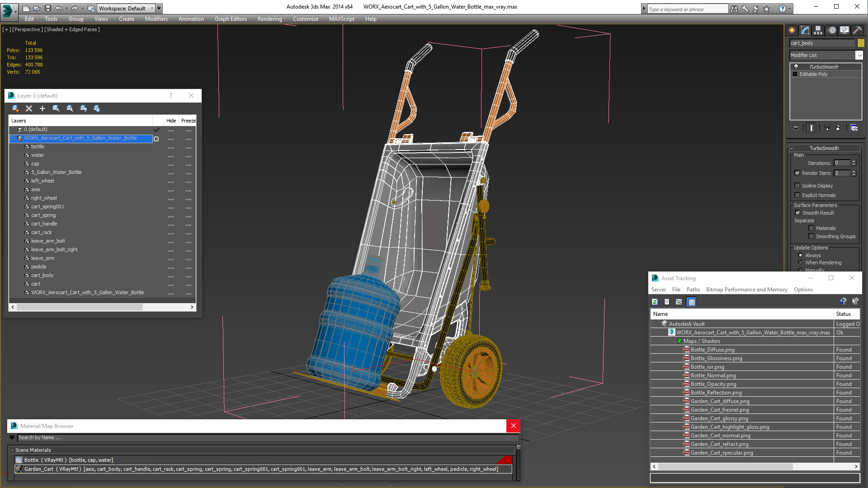Toggle the Render Iters checkbox

pos(797,173)
